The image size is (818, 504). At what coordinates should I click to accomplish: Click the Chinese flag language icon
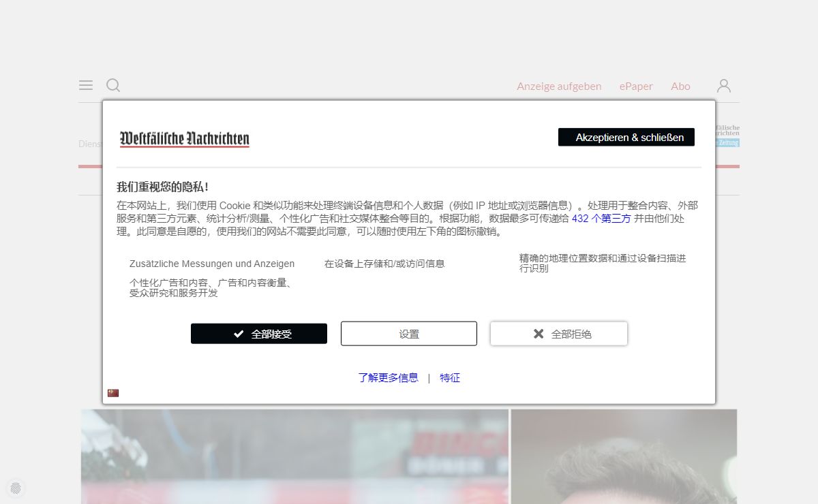tap(113, 393)
